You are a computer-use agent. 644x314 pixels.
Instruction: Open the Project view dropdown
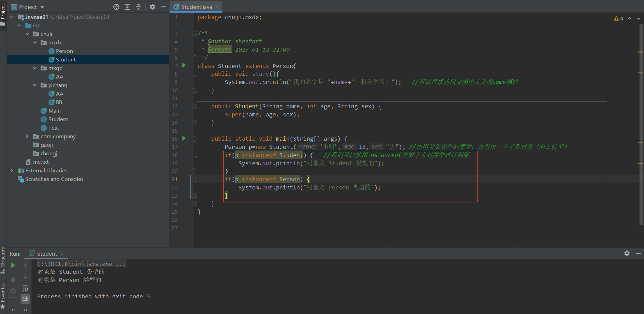42,7
